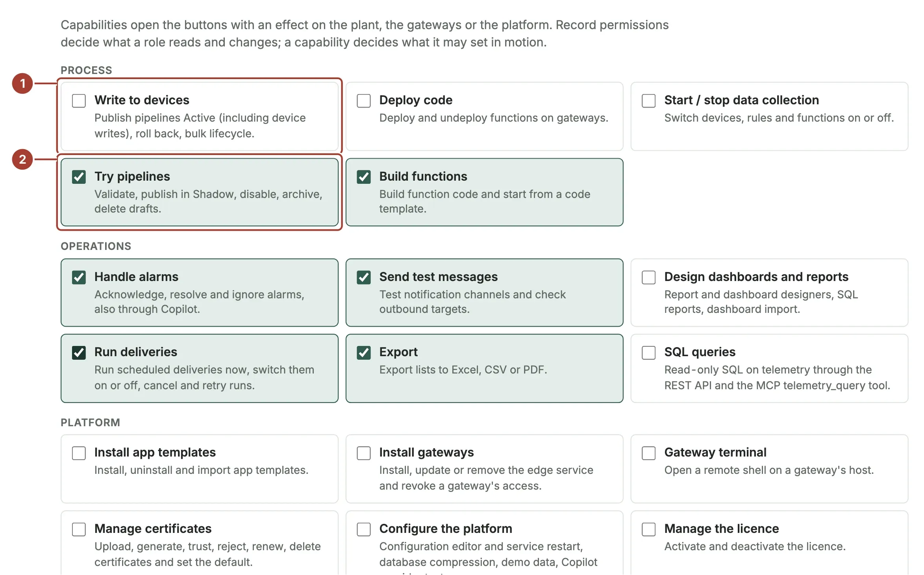Enable Design dashboards and reports checkbox

648,277
